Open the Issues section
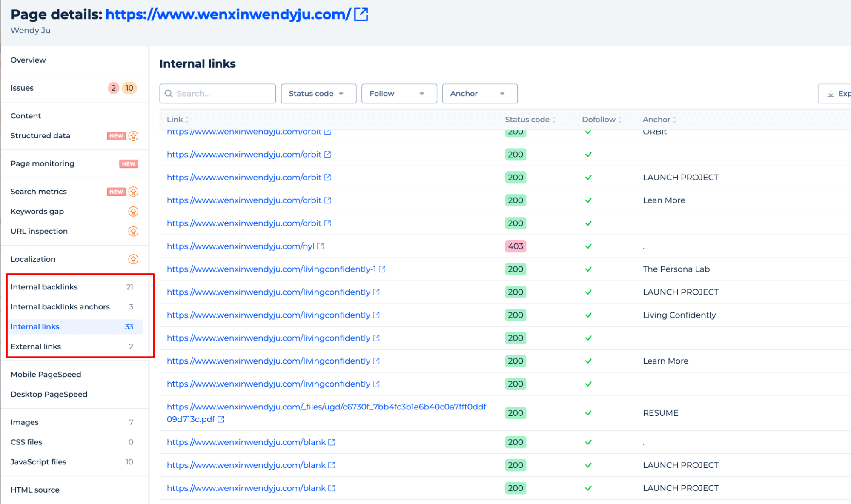 [x=22, y=88]
